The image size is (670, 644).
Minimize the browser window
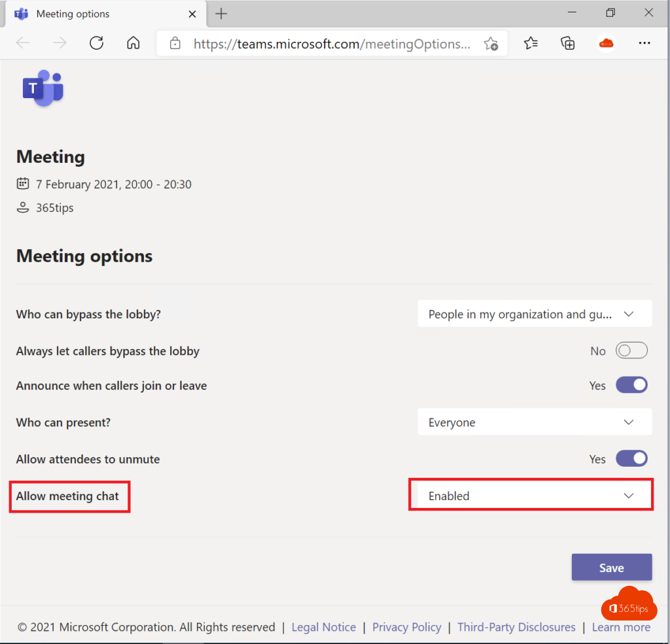click(572, 13)
